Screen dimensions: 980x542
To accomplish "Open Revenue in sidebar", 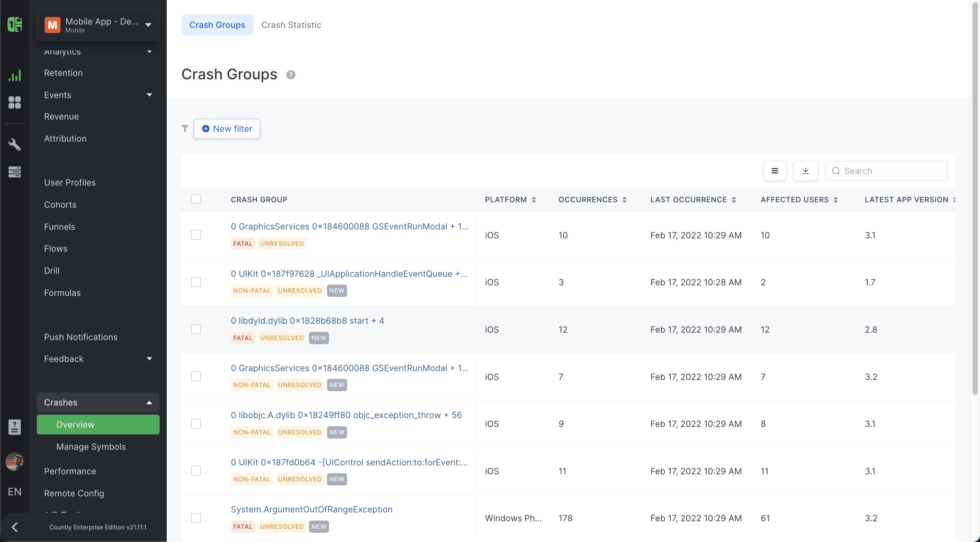I will click(61, 116).
